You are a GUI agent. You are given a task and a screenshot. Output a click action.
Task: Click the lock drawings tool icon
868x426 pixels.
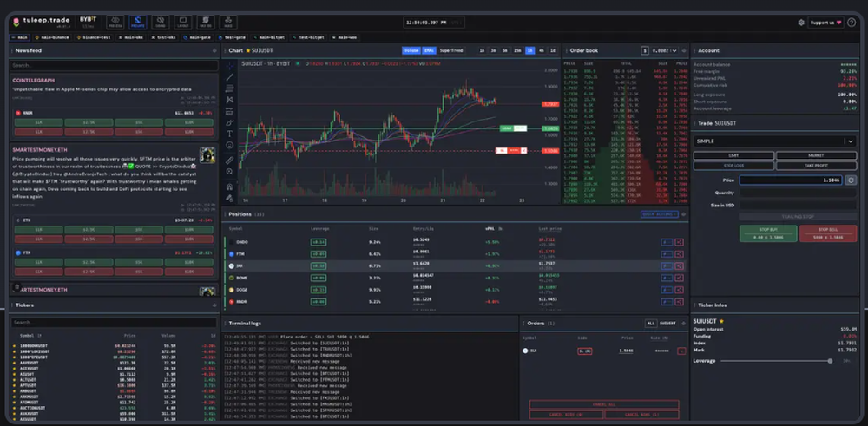coord(230,198)
